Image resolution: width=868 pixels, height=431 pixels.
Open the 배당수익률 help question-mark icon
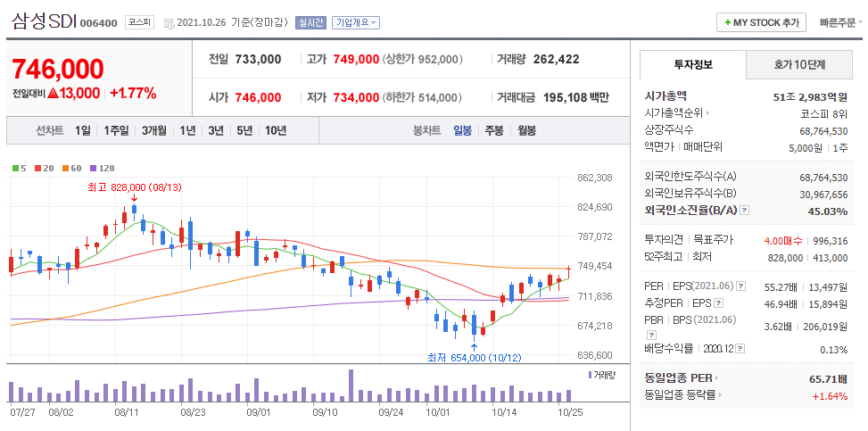click(740, 349)
